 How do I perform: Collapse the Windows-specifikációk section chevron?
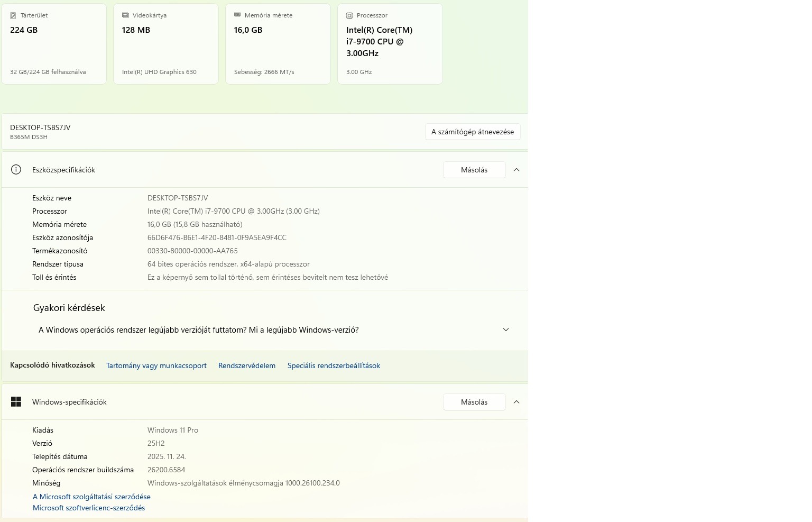[x=516, y=402]
